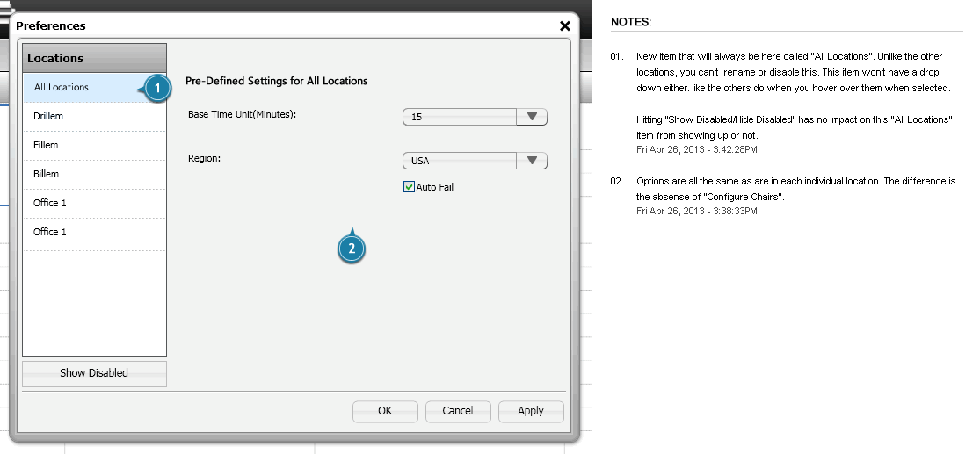Click the Show Disabled button
Image resolution: width=980 pixels, height=454 pixels.
coord(94,373)
